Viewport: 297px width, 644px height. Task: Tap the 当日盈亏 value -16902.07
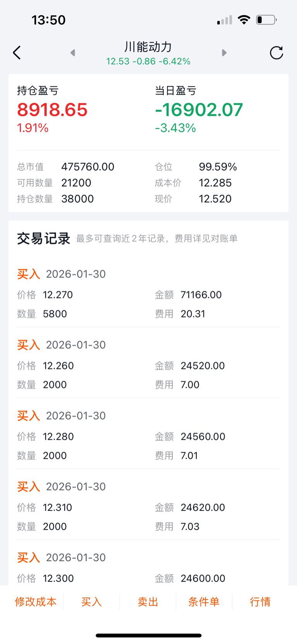[x=199, y=110]
